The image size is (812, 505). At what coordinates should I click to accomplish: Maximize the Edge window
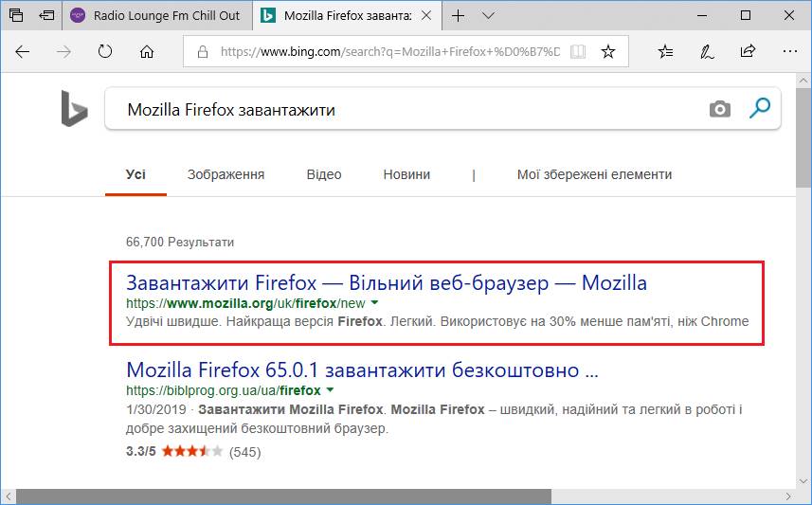click(746, 15)
